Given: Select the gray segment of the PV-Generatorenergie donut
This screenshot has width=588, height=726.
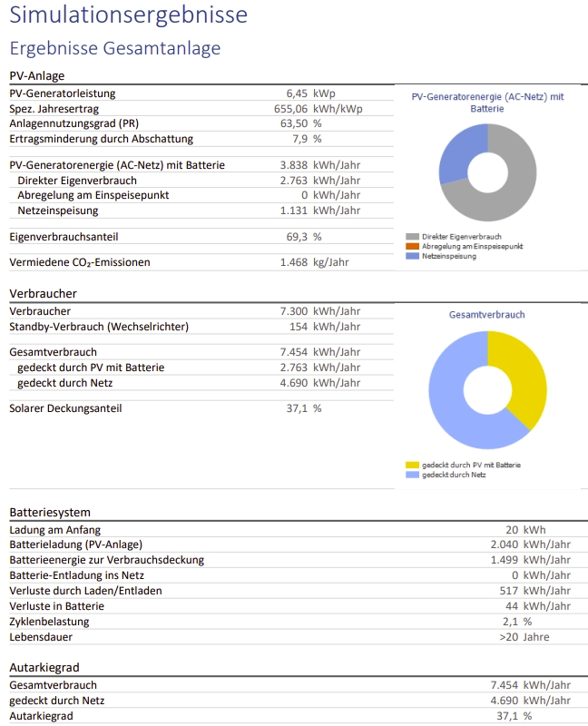Looking at the screenshot, I should (518, 194).
